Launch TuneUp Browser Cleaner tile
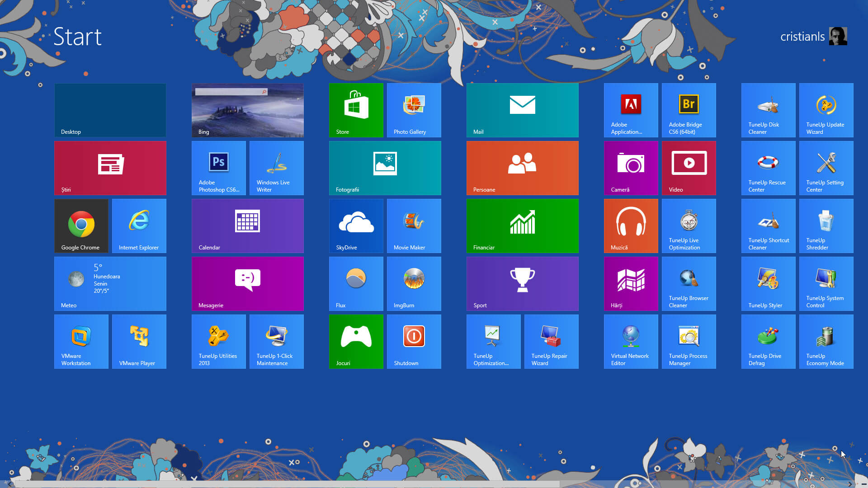The width and height of the screenshot is (868, 488). coord(689,283)
